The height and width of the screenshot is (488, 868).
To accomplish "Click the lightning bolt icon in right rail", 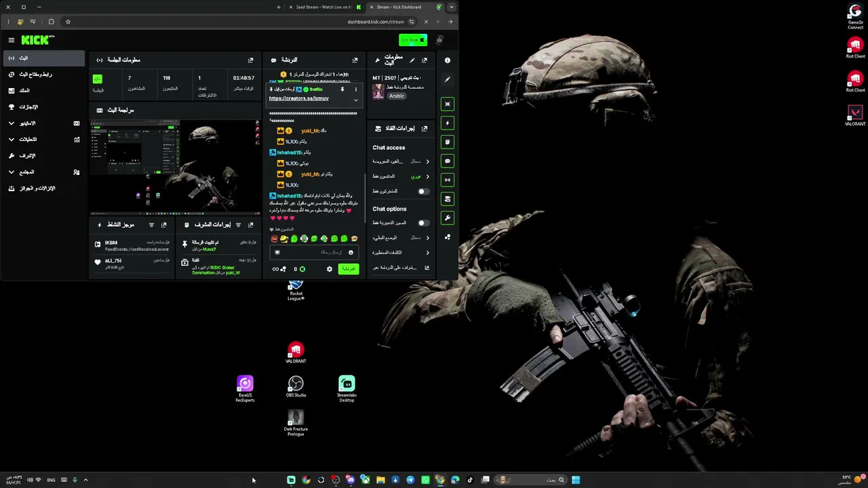I will tap(448, 123).
